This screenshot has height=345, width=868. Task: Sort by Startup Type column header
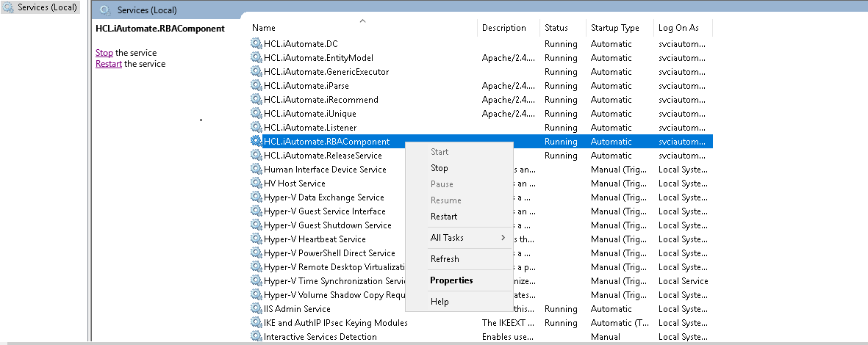pyautogui.click(x=615, y=28)
